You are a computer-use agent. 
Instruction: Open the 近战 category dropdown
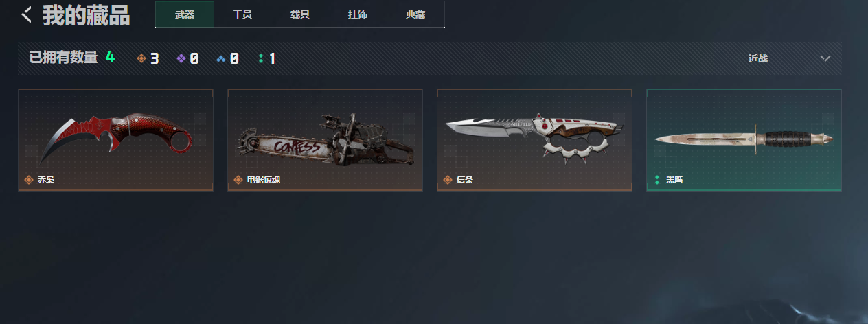pos(790,58)
